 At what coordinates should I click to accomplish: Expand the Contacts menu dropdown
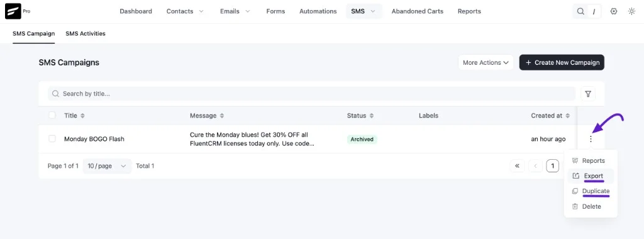coord(201,11)
